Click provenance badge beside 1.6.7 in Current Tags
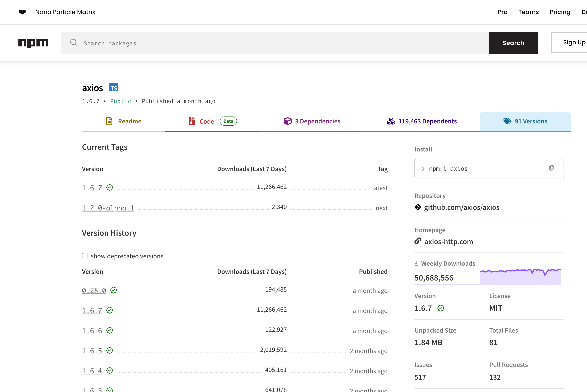 pos(109,187)
